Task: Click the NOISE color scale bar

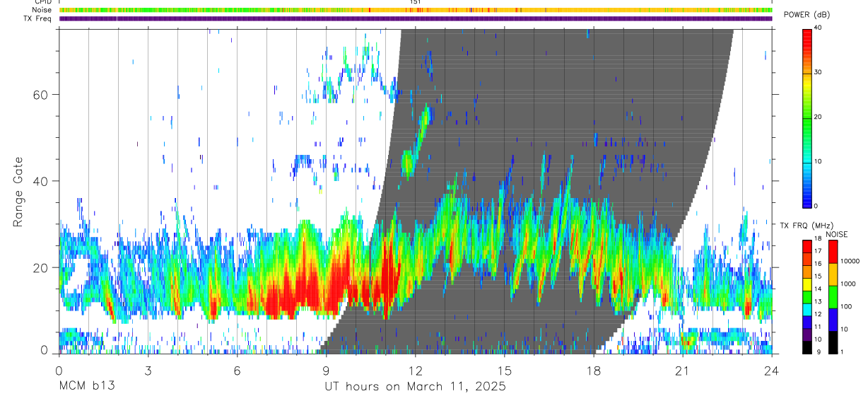Action: click(833, 296)
